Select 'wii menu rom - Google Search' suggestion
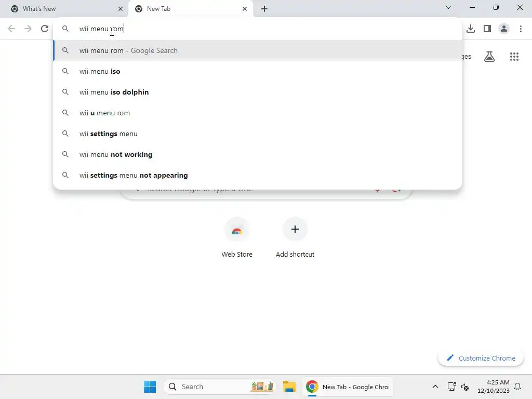Viewport: 532px width, 399px height. click(x=258, y=50)
